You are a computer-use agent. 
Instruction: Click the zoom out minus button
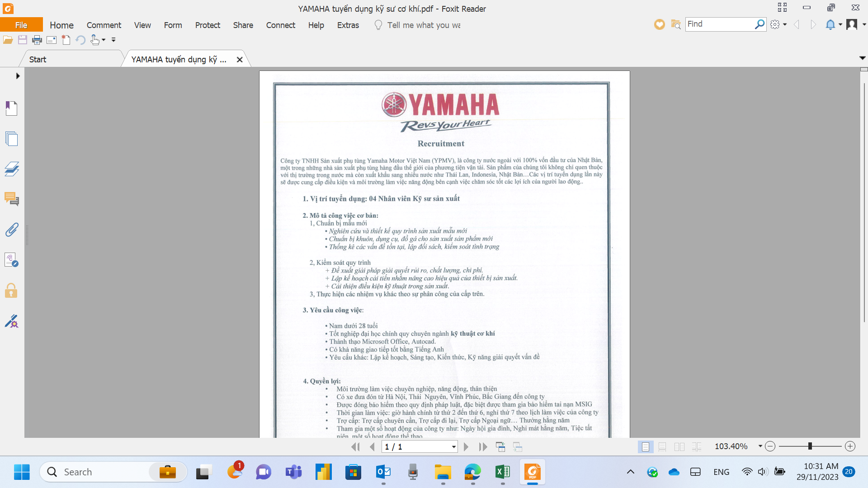(x=770, y=446)
